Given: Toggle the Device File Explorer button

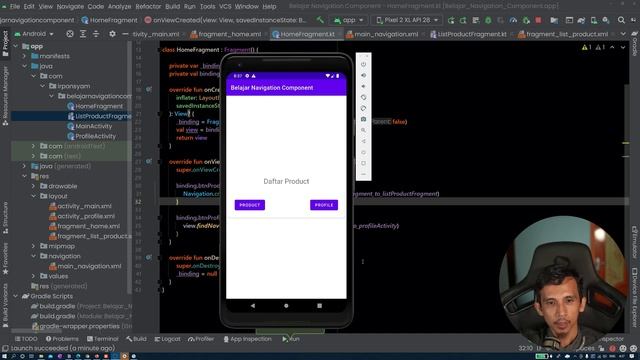Looking at the screenshot, I should (635, 297).
